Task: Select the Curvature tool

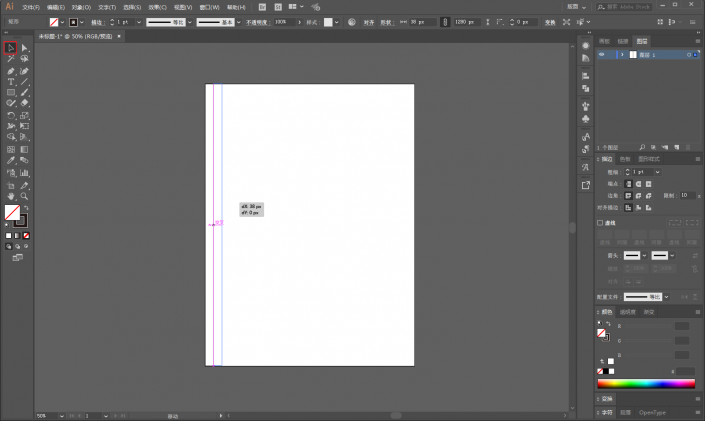Action: (x=24, y=71)
